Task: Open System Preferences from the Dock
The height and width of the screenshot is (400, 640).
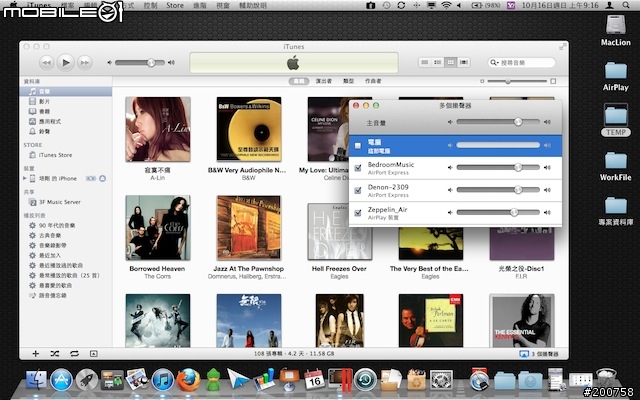Action: tap(441, 380)
